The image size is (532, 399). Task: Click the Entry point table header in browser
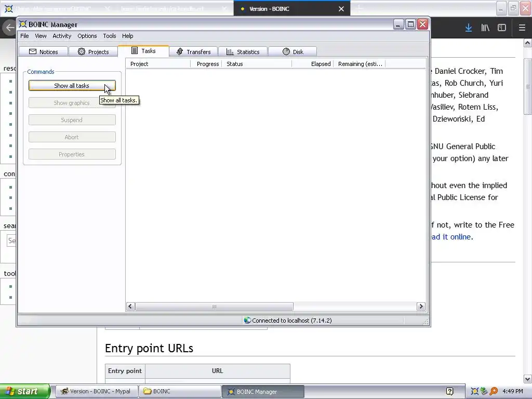125,371
